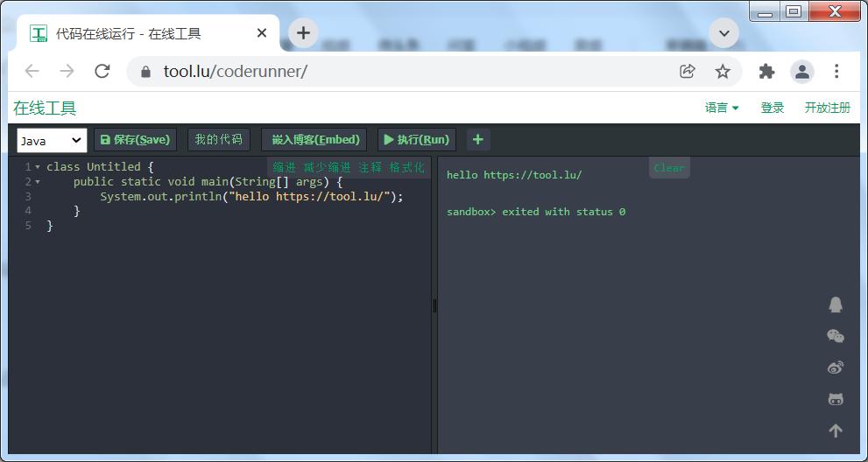Go back with browser back arrow
This screenshot has width=868, height=462.
click(x=32, y=71)
